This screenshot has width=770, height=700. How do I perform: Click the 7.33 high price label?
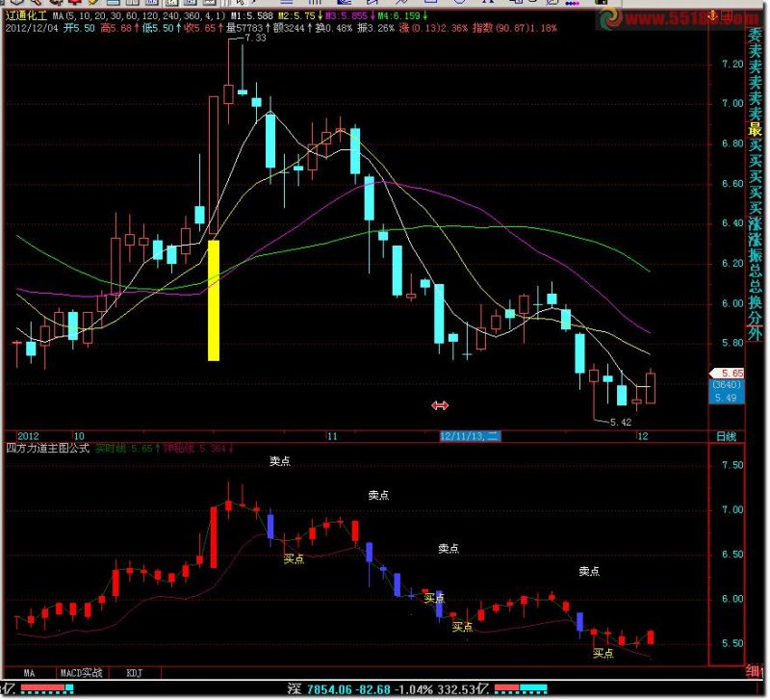(255, 38)
